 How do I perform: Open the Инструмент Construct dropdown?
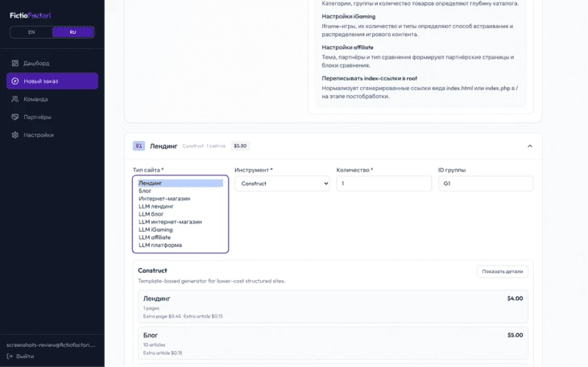[x=282, y=183]
